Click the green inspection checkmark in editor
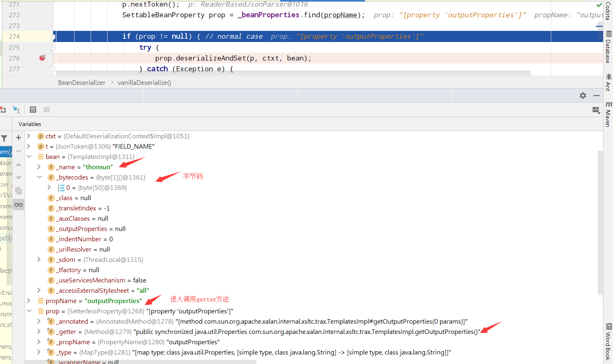Viewport: 613px width, 364px height. pyautogui.click(x=599, y=5)
